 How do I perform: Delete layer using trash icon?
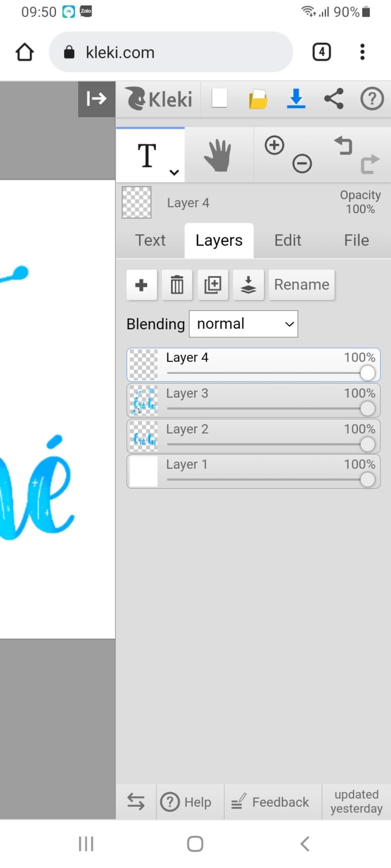click(177, 285)
